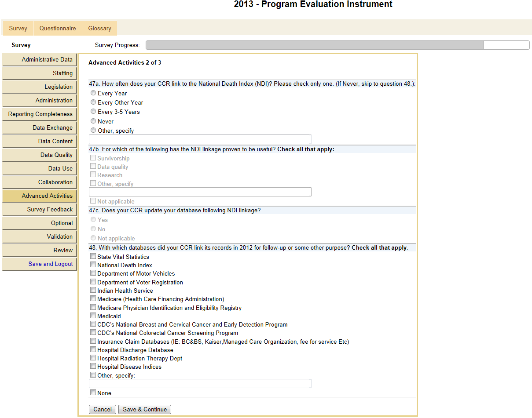Enable the Department of Motor Vehicles checkbox

coord(93,273)
